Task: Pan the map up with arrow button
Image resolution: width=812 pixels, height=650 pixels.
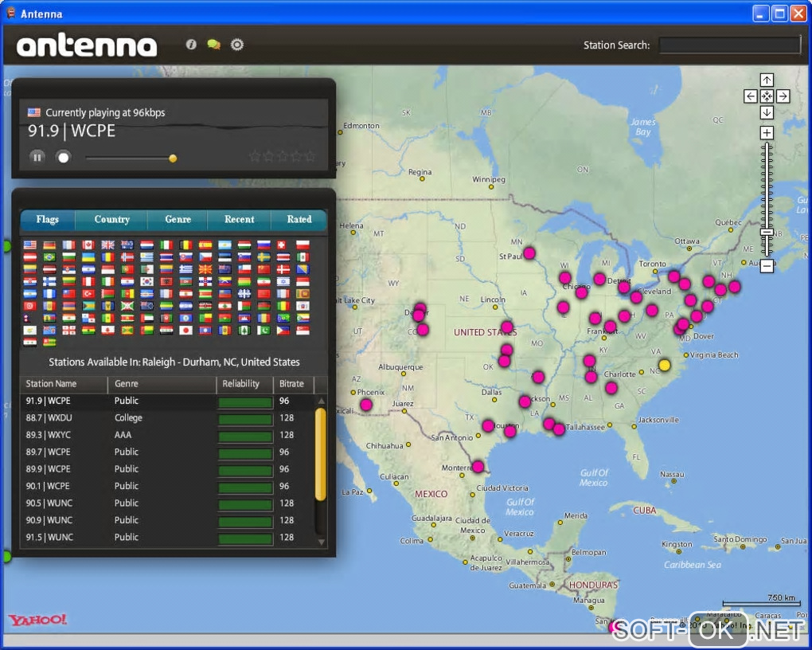Action: 767,80
